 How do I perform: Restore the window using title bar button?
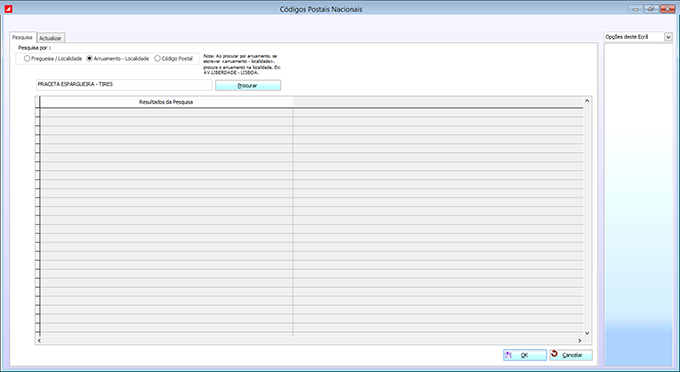pyautogui.click(x=651, y=9)
